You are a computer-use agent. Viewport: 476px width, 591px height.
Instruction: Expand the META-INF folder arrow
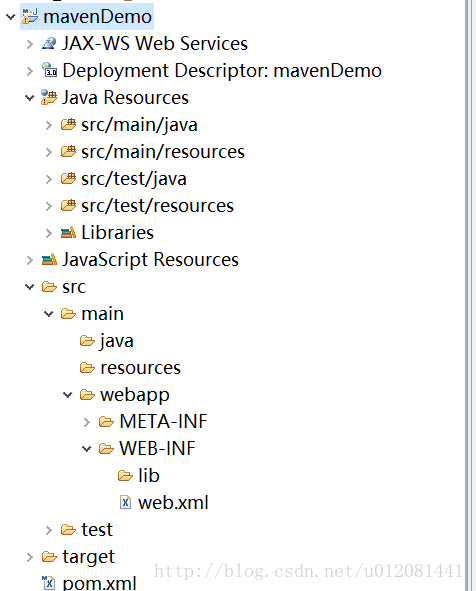pos(87,422)
